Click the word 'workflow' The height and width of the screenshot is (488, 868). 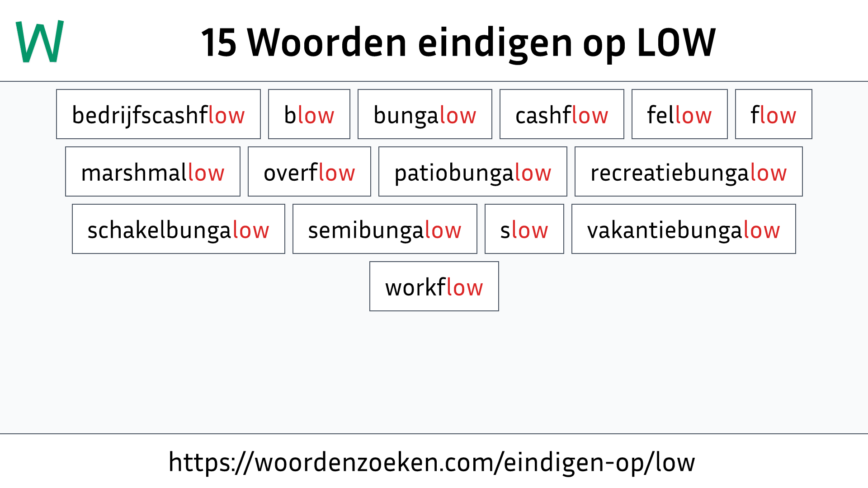point(434,286)
